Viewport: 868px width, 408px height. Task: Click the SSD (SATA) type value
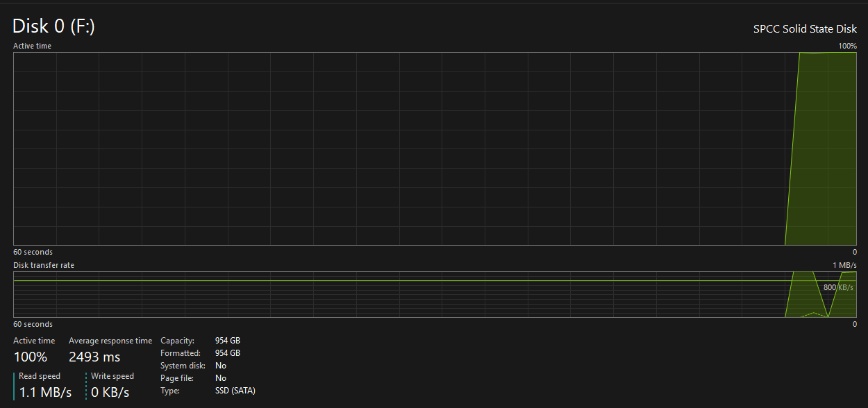click(235, 391)
